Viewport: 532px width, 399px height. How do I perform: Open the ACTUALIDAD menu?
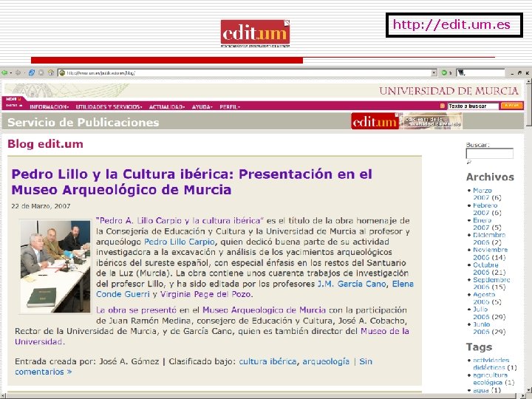pos(166,107)
